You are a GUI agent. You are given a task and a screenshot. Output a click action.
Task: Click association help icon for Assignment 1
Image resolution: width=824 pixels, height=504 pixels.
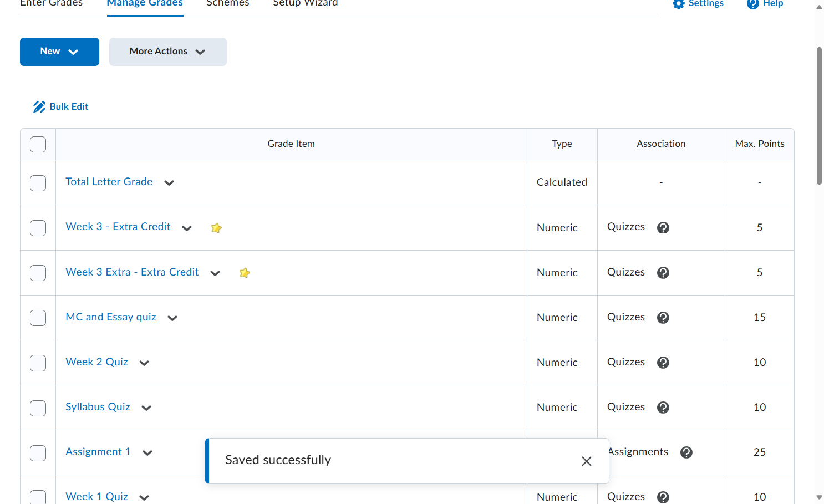[686, 452]
